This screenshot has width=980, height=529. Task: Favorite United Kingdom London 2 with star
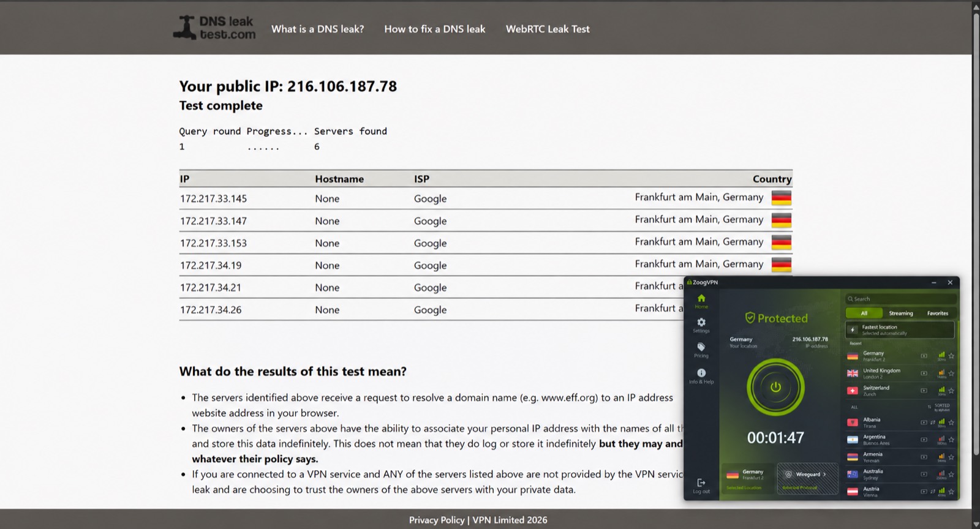click(x=951, y=373)
